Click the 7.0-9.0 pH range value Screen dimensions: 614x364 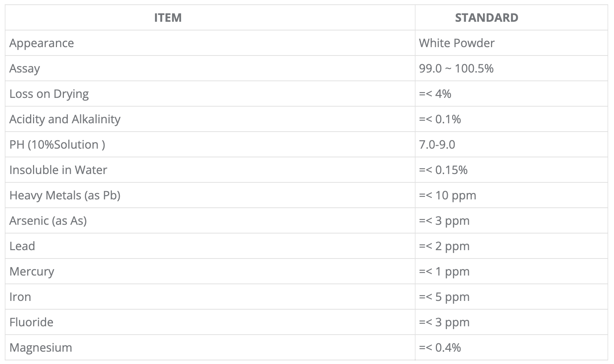(x=437, y=145)
